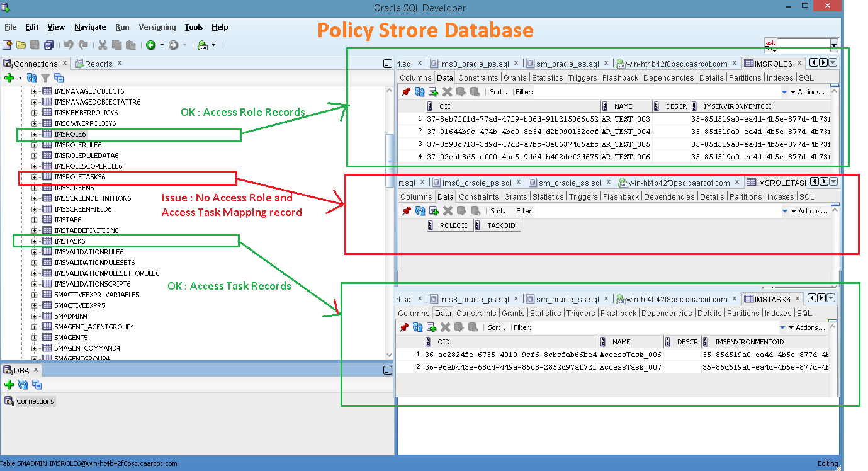Insert a row in the IMSTASK6 grid
This screenshot has height=471, width=868.
431,327
